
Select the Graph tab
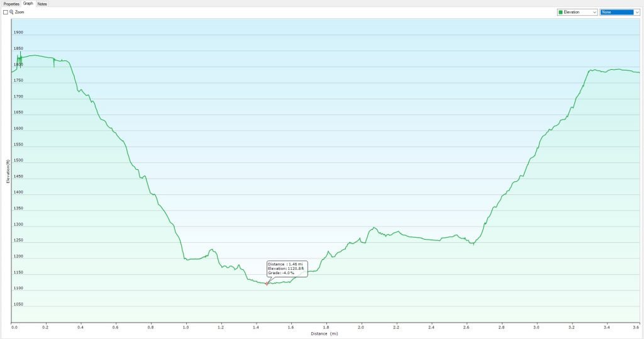[28, 3]
